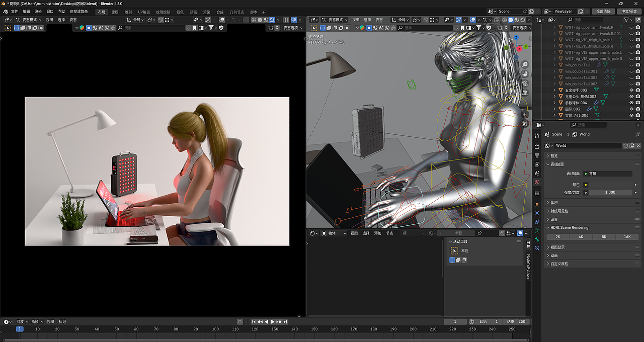Screen dimensions: 644x342
Task: Pin the properties editor context
Action: pyautogui.click(x=638, y=134)
